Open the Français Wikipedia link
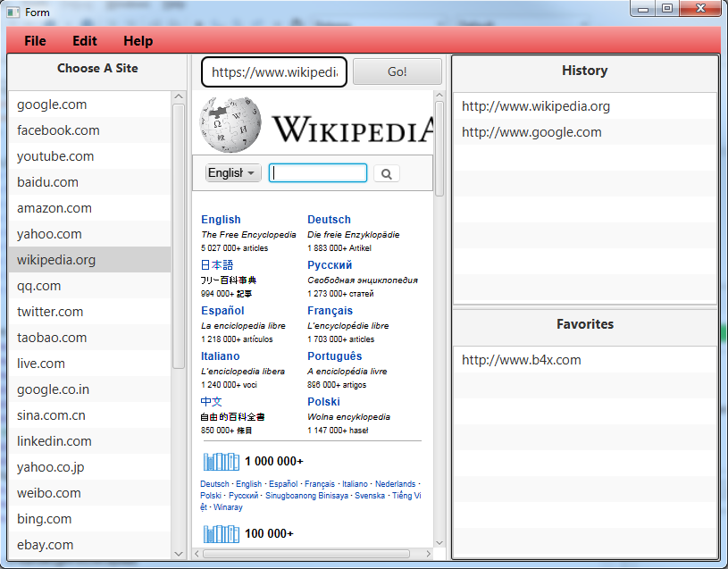Viewport: 728px width, 569px height. [330, 311]
